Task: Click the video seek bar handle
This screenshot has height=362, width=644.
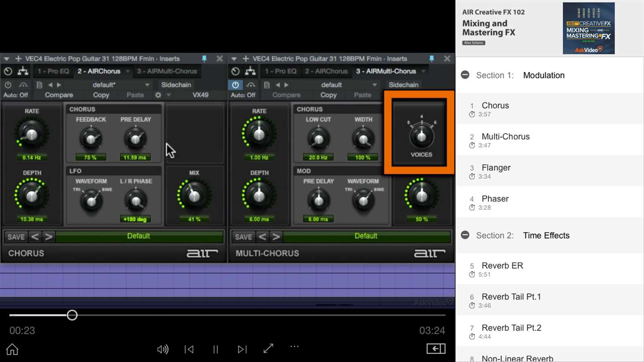Action: 72,315
